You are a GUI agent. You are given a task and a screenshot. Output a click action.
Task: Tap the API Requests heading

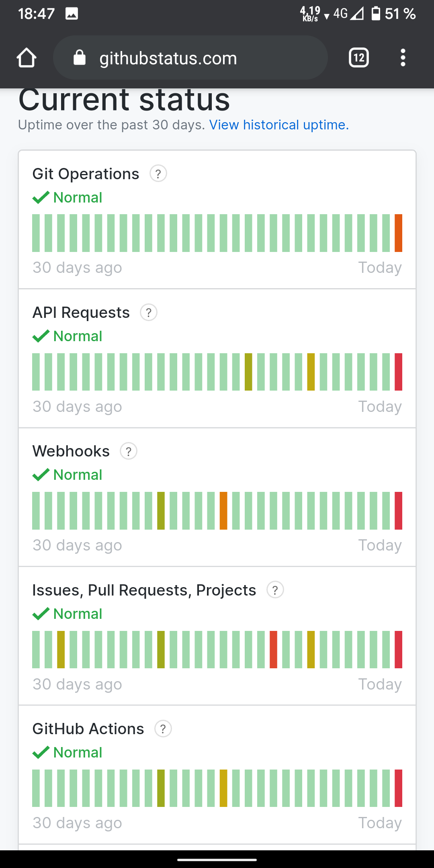pyautogui.click(x=81, y=313)
